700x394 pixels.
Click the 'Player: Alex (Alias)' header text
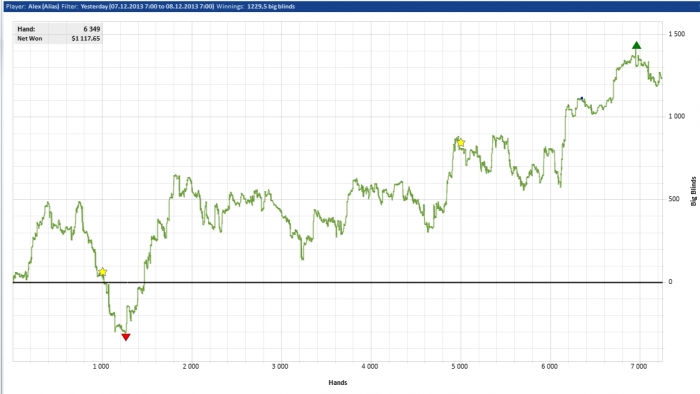(x=32, y=6)
